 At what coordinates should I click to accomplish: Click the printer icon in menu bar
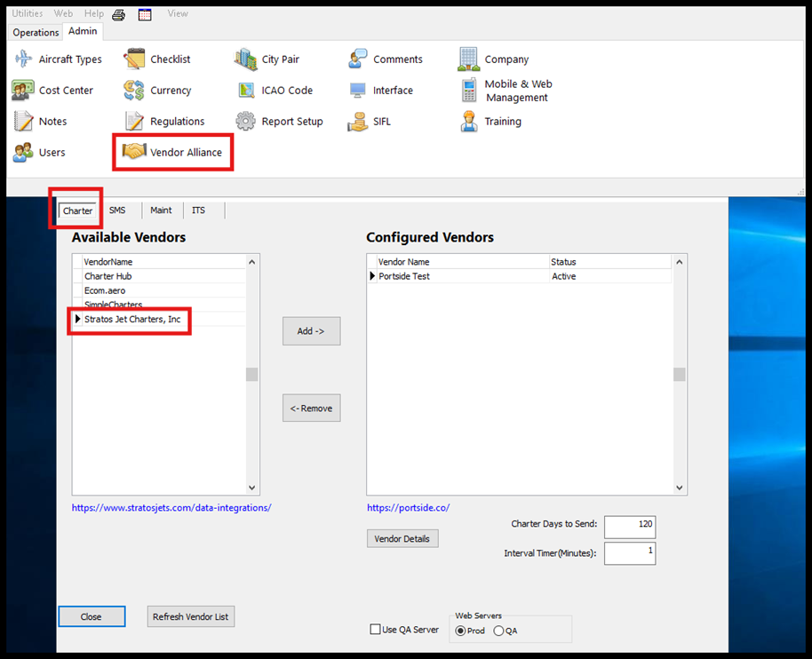click(118, 14)
